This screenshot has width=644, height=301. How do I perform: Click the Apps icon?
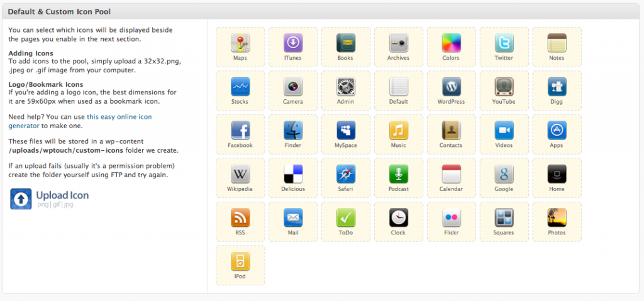coord(557,131)
